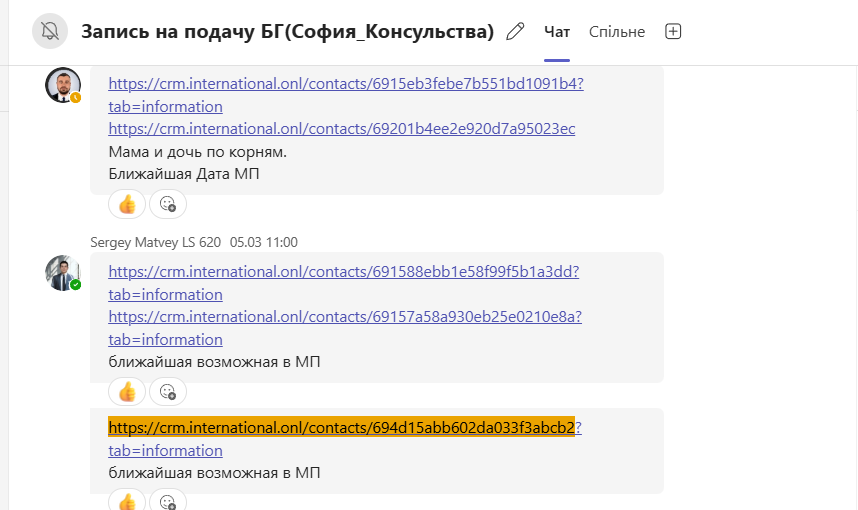
Task: Open the CRM contact link ending 1091b4
Action: (x=345, y=84)
